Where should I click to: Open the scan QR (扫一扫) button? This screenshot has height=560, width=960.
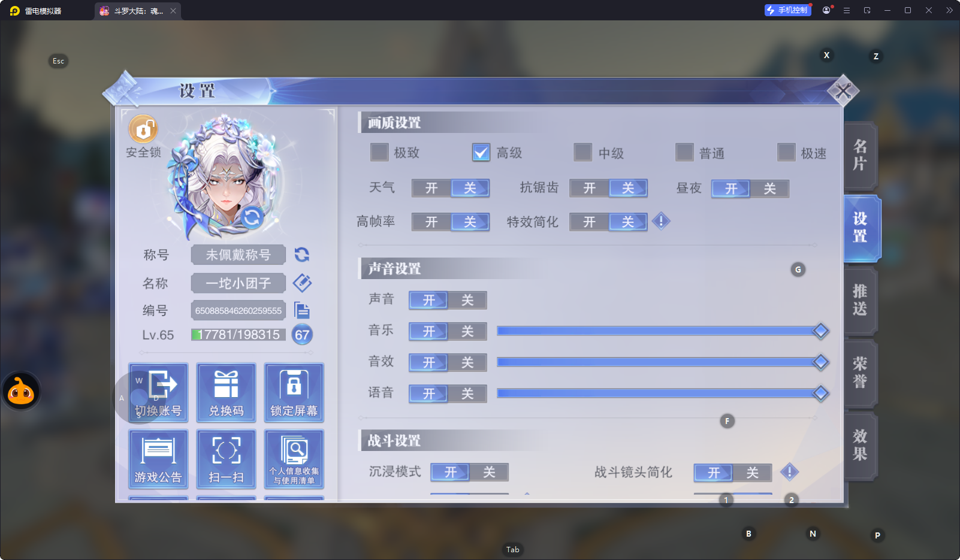click(x=227, y=459)
